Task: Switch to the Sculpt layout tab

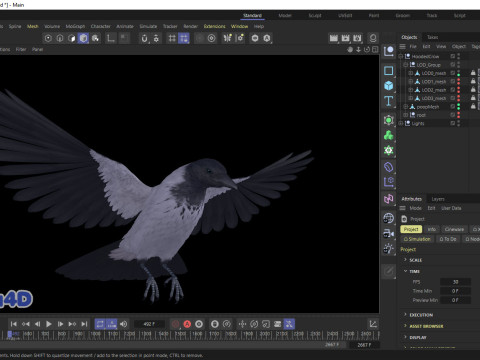Action: [315, 15]
